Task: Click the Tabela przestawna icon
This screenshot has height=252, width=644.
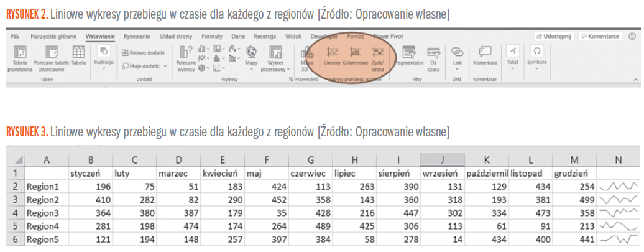Action: point(19,57)
